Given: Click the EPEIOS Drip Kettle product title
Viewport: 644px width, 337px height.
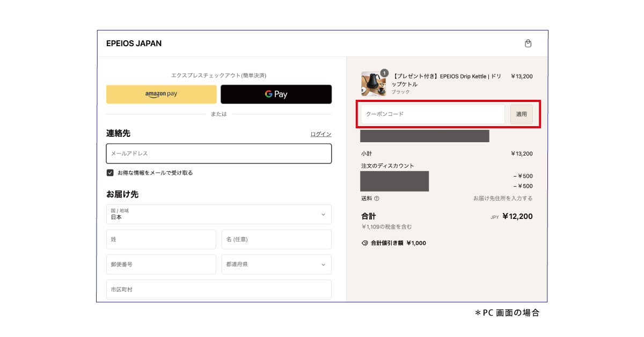Looking at the screenshot, I should click(447, 80).
